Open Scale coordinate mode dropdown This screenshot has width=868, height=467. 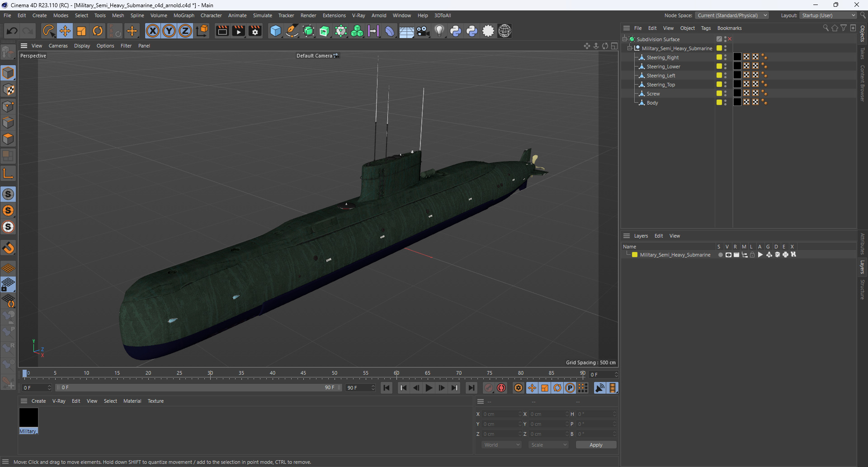click(548, 445)
